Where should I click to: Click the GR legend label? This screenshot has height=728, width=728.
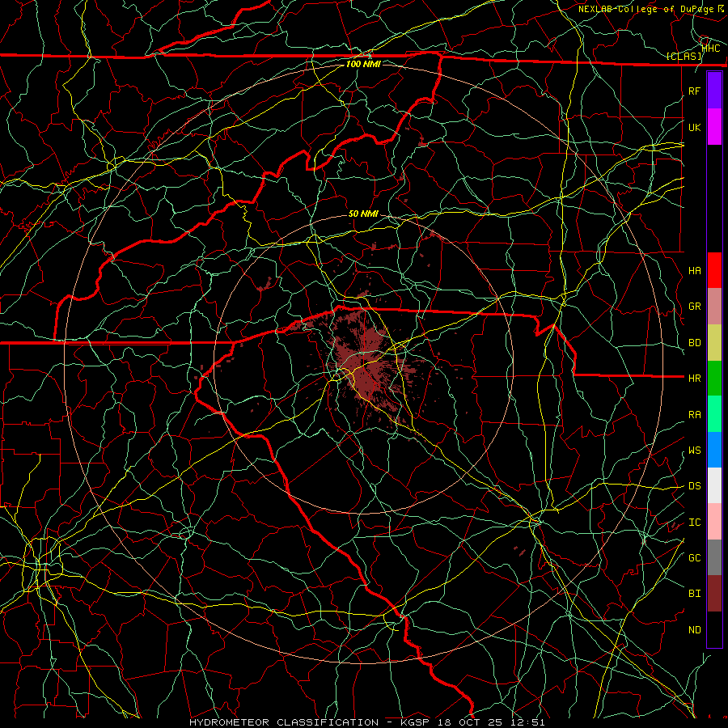[x=694, y=307]
